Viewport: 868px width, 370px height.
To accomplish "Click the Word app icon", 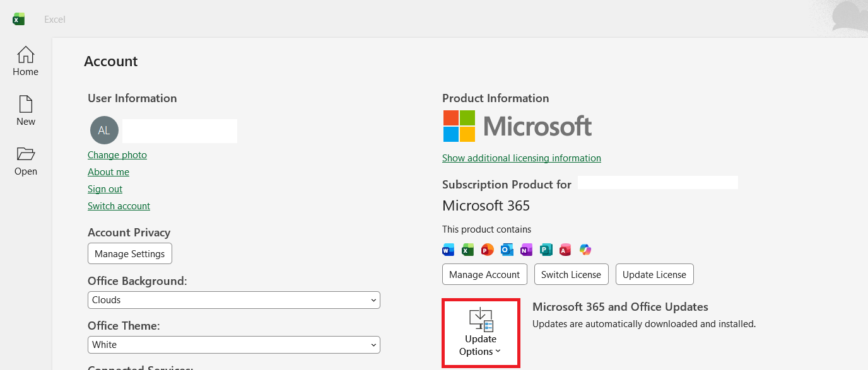I will pos(449,250).
